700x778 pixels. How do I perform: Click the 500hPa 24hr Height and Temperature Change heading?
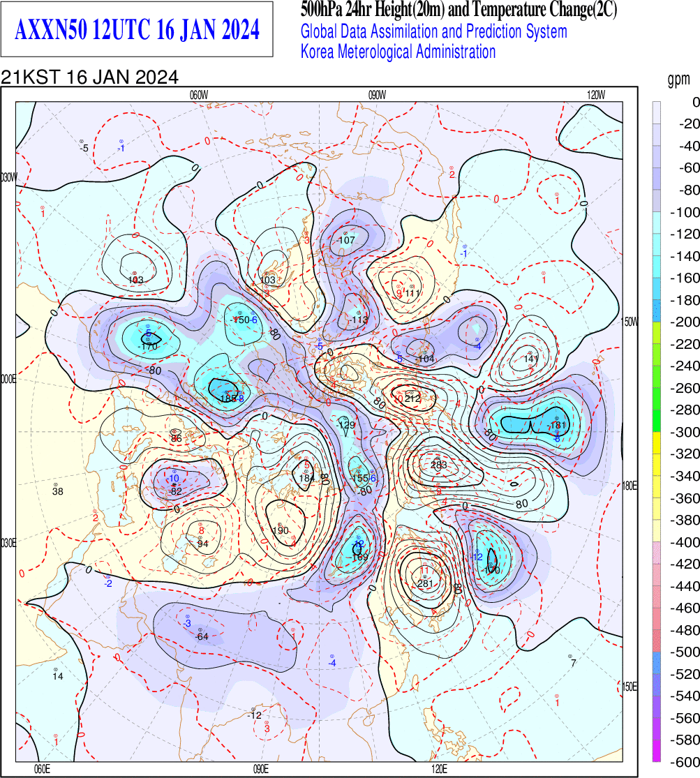point(459,10)
